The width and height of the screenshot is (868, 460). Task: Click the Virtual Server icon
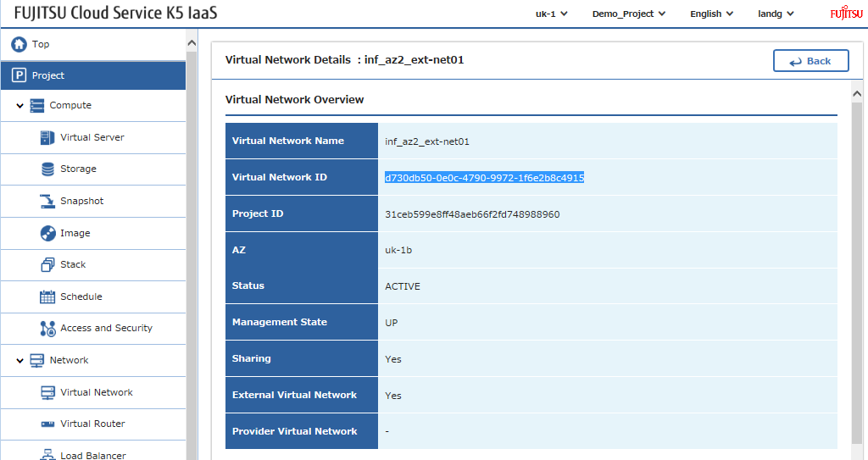pyautogui.click(x=47, y=137)
